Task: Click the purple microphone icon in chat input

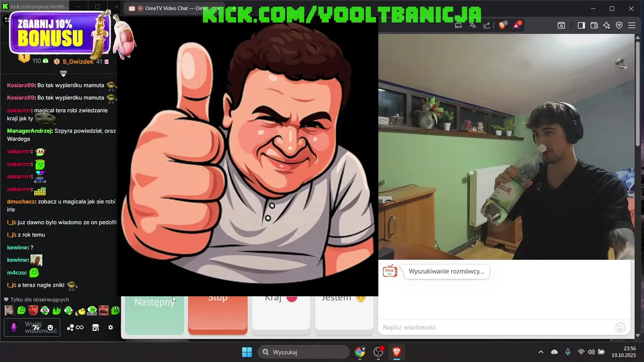Action: click(14, 327)
